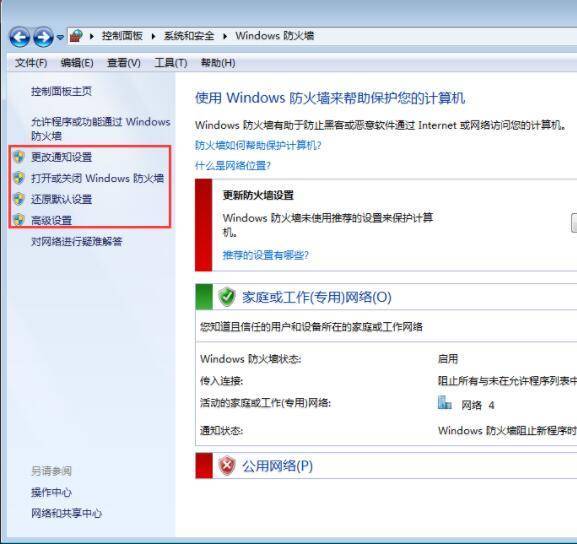Open the 文件(F) menu
This screenshot has height=544, width=577.
(x=31, y=63)
